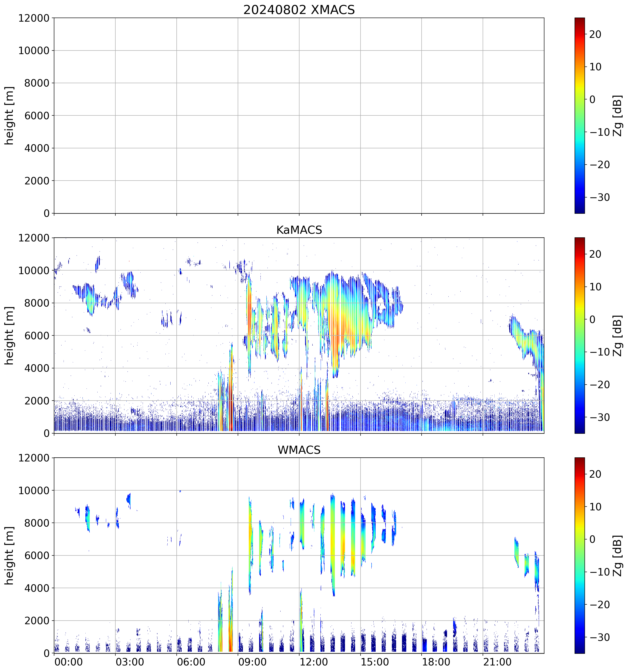Click the 09:00 time axis label
Viewport: 628px width, 672px height.
252,662
